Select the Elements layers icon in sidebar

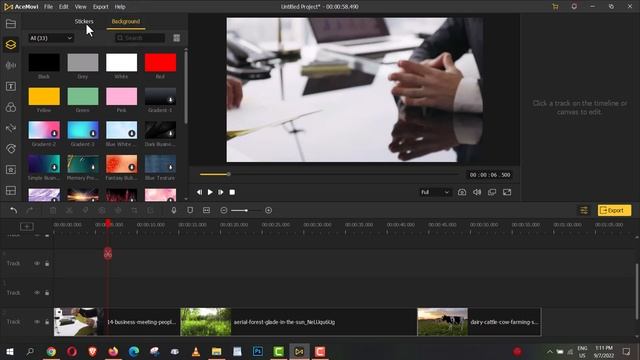[11, 44]
